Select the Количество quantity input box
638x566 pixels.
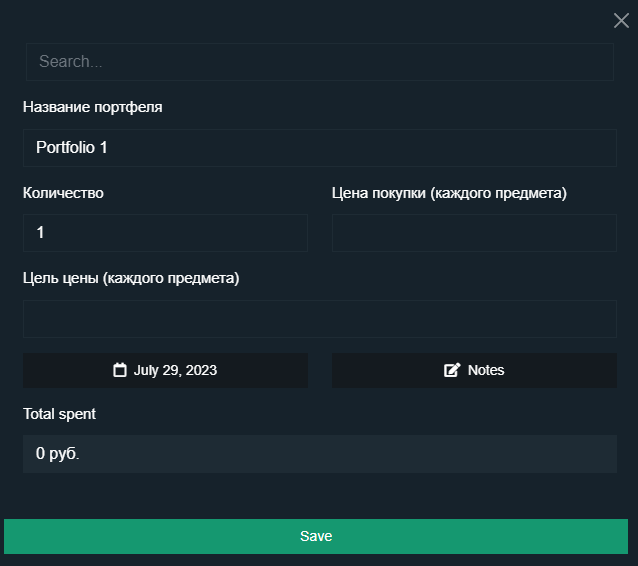pos(165,233)
